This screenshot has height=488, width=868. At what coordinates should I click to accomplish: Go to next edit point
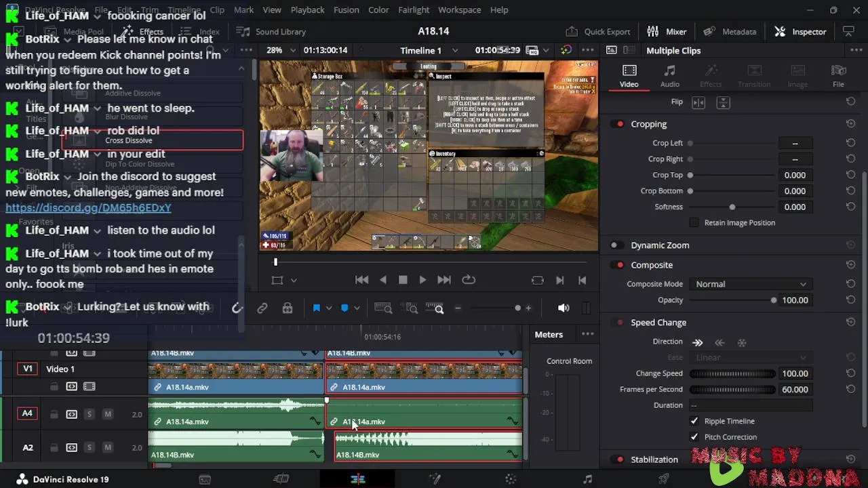560,280
